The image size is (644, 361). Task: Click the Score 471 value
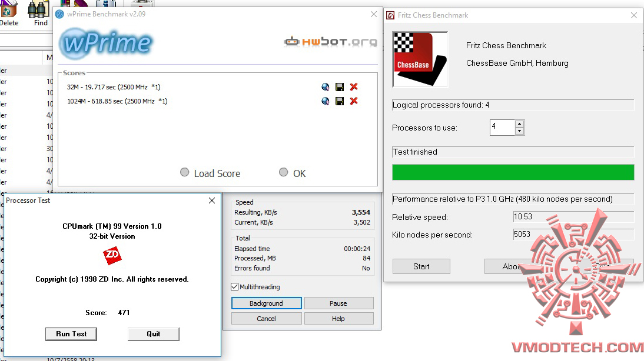124,313
